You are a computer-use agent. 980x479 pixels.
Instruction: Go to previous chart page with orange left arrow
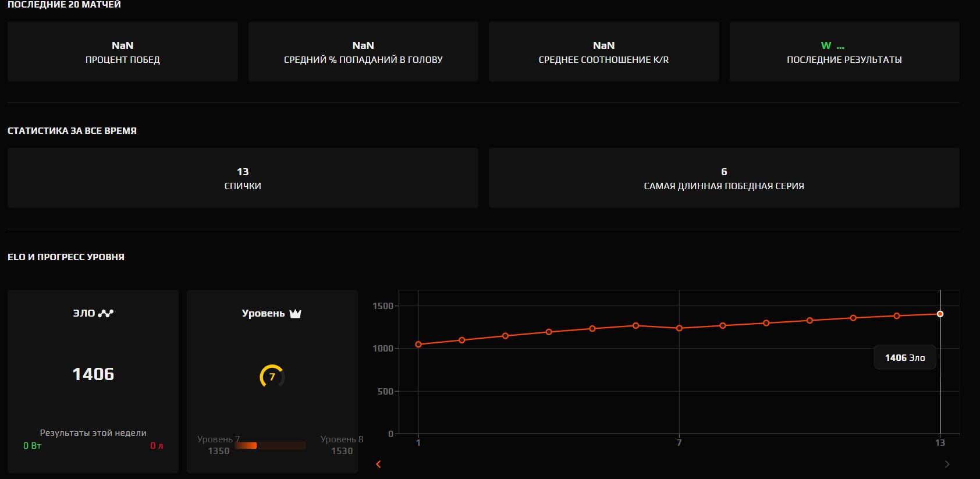[379, 464]
